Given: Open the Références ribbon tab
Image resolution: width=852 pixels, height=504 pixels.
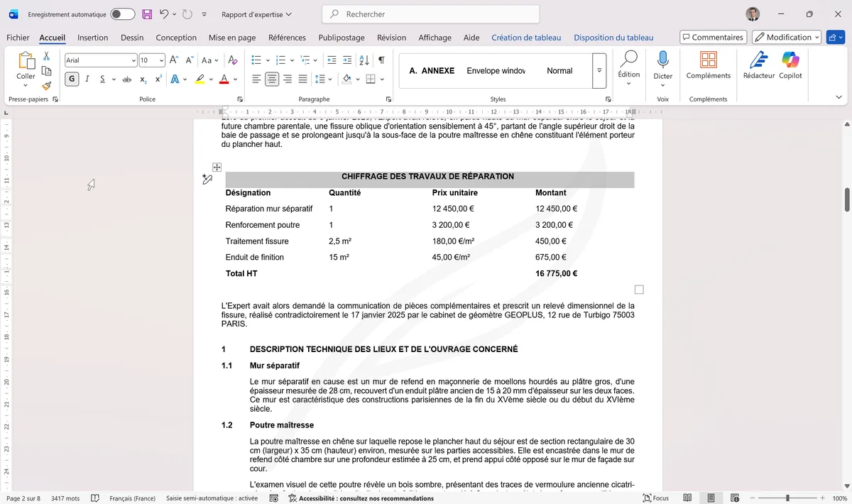Looking at the screenshot, I should [x=287, y=38].
